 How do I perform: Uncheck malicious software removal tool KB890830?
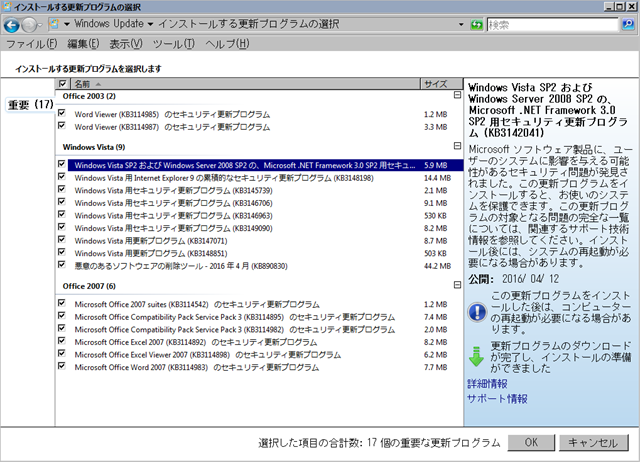pos(62,264)
